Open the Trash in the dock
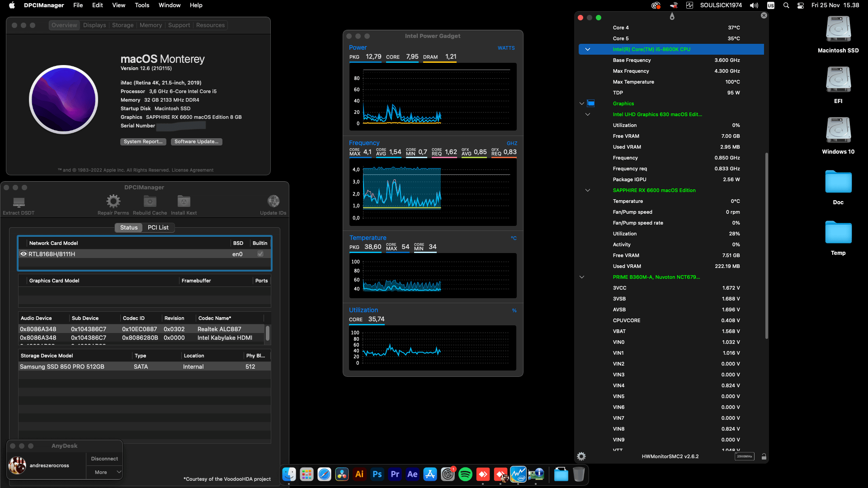Viewport: 868px width, 488px height. pos(579,474)
